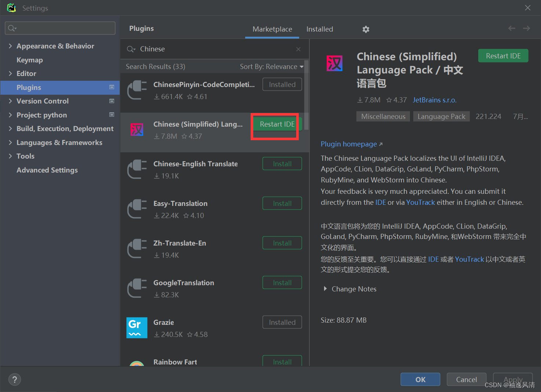Open help with the question mark button
This screenshot has height=392, width=541.
pos(15,380)
